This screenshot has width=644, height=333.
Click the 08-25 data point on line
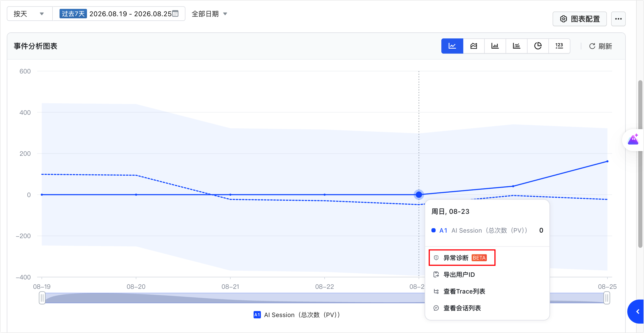tap(607, 161)
